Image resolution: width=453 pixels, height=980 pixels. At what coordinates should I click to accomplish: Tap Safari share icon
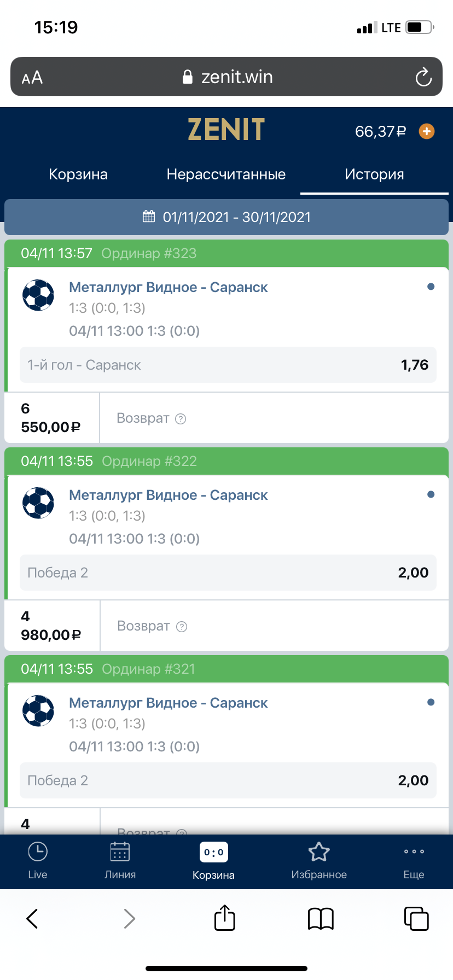click(x=224, y=918)
